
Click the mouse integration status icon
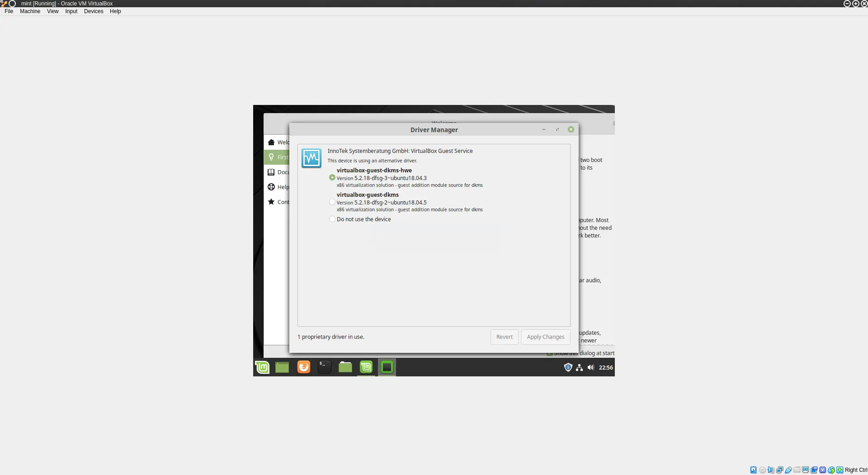831,470
